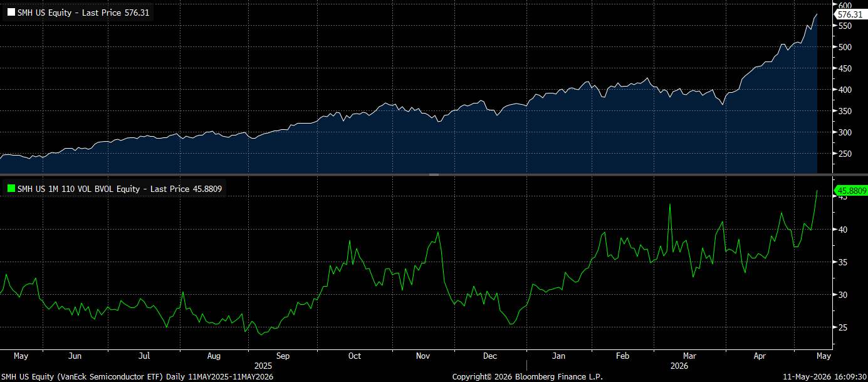Click the 350 price axis label

click(845, 111)
